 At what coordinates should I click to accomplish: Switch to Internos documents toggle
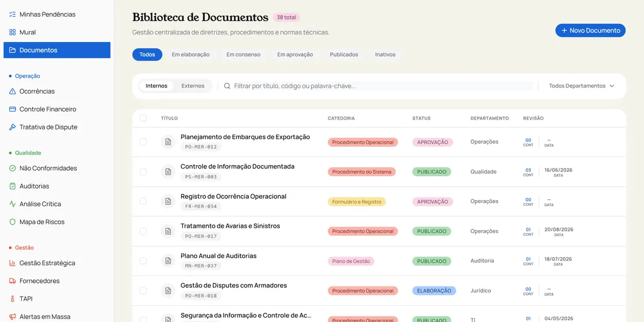(156, 86)
